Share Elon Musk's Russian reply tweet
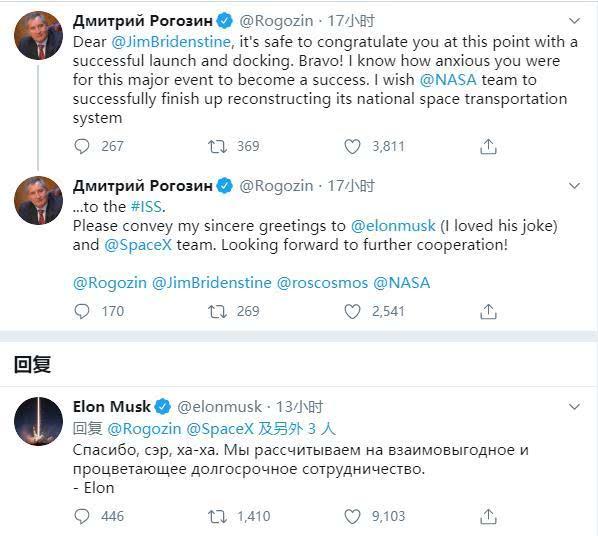This screenshot has height=536, width=598. click(x=488, y=517)
